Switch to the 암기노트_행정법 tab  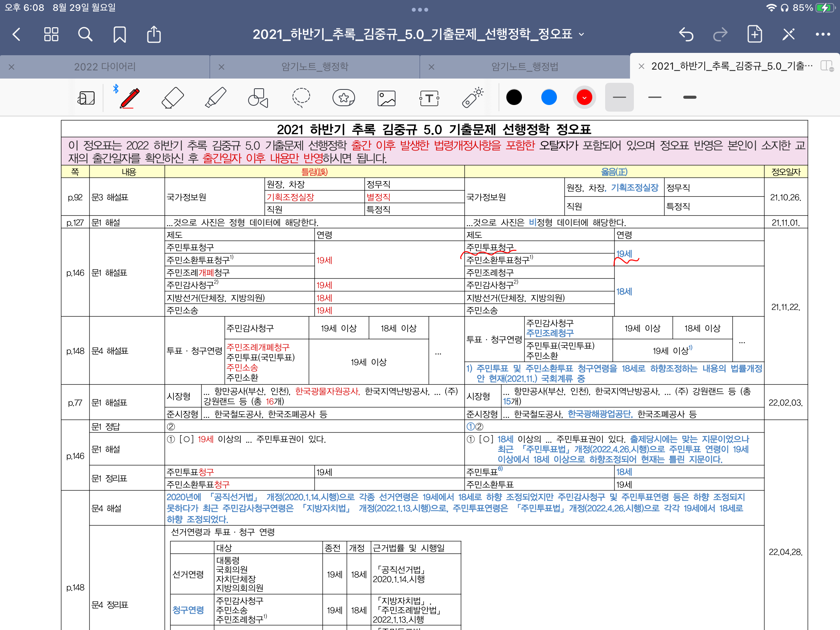[x=525, y=67]
